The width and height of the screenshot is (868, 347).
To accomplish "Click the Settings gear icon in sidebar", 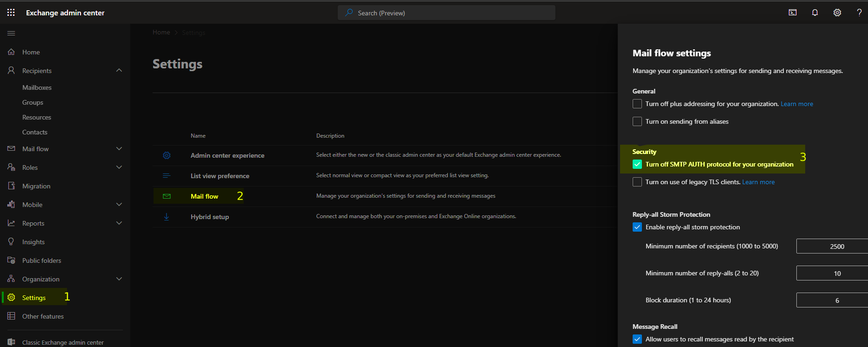I will point(11,297).
